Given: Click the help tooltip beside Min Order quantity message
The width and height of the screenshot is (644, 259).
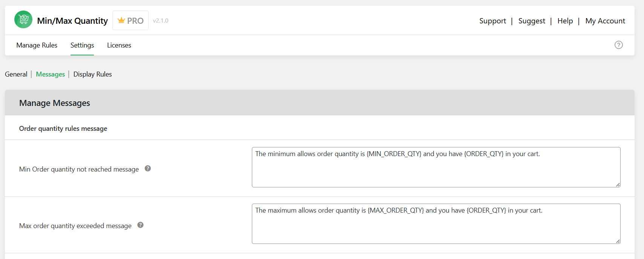Looking at the screenshot, I should click(x=147, y=169).
